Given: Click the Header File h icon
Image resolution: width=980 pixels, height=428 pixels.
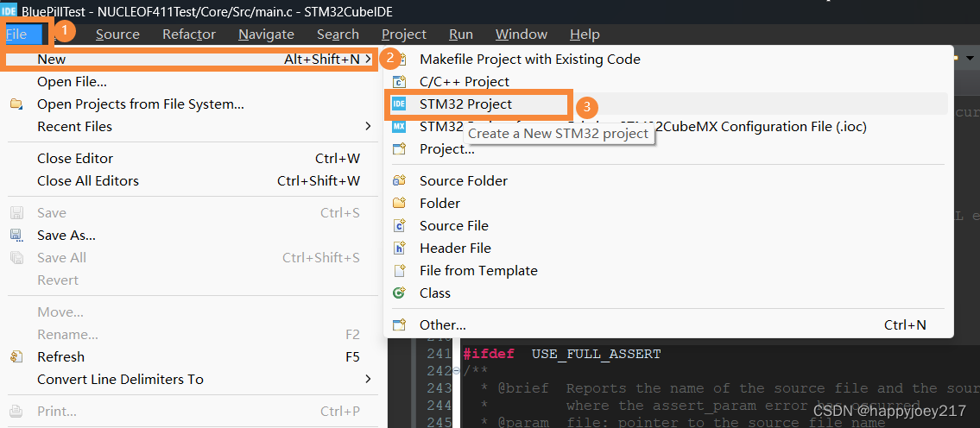Looking at the screenshot, I should click(x=400, y=248).
